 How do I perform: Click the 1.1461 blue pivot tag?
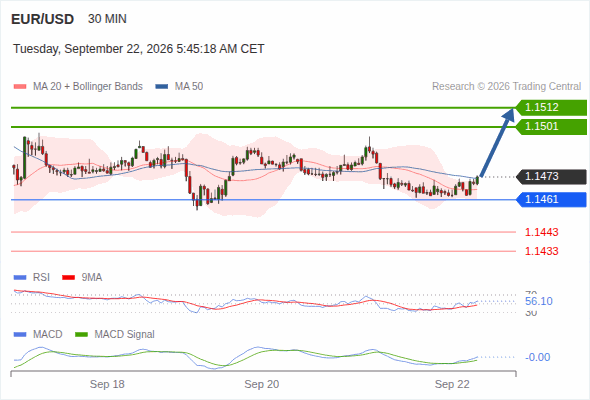551,199
